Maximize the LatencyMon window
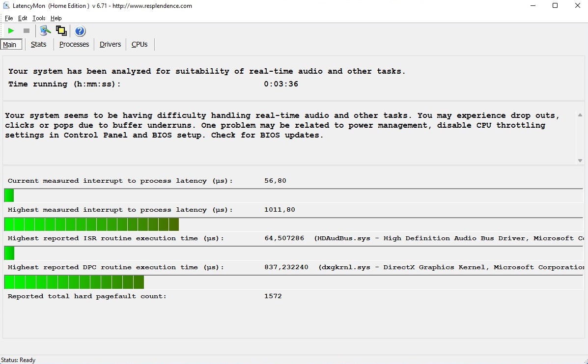 pos(555,6)
